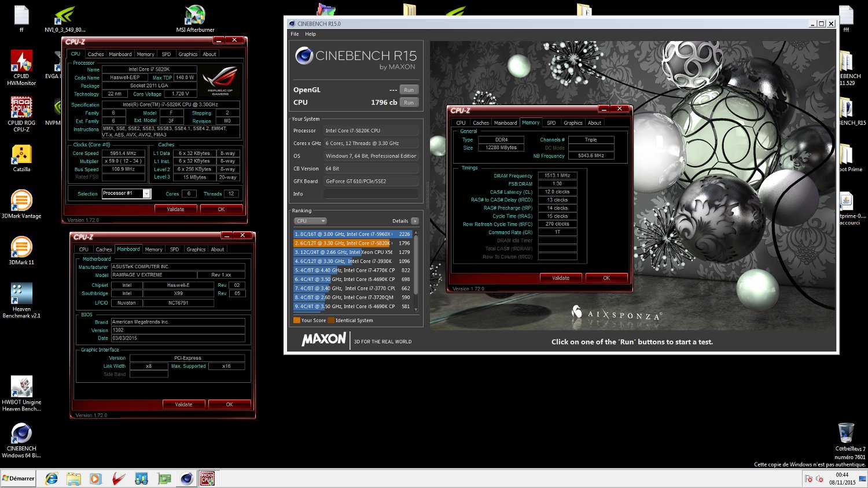Click the empty Info field in Cinebench

(x=370, y=194)
